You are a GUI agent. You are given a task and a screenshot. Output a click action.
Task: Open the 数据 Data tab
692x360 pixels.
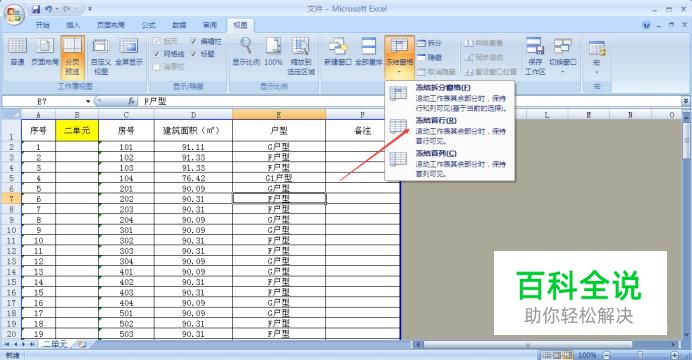point(179,25)
